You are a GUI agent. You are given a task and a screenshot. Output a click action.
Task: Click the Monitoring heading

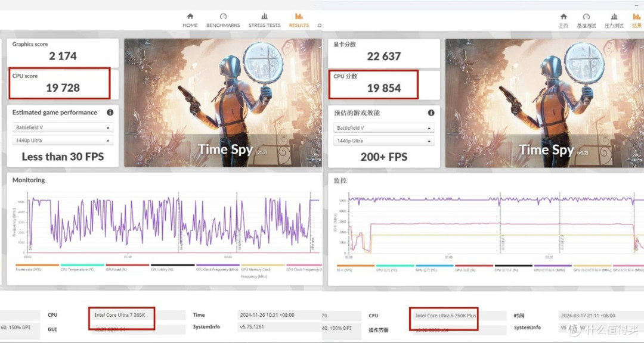pyautogui.click(x=29, y=180)
